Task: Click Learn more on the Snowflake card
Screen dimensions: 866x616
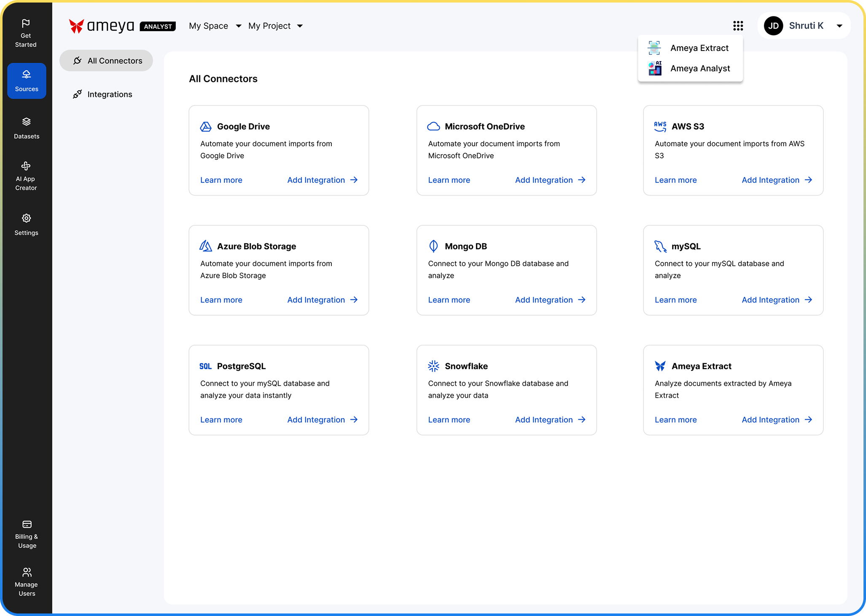Action: tap(449, 420)
